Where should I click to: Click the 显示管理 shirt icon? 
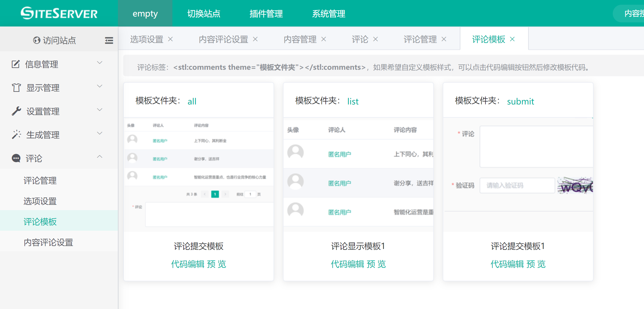(x=16, y=88)
